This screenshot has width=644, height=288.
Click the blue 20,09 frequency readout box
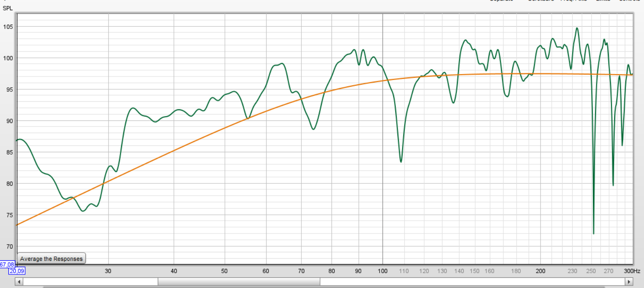pos(17,271)
